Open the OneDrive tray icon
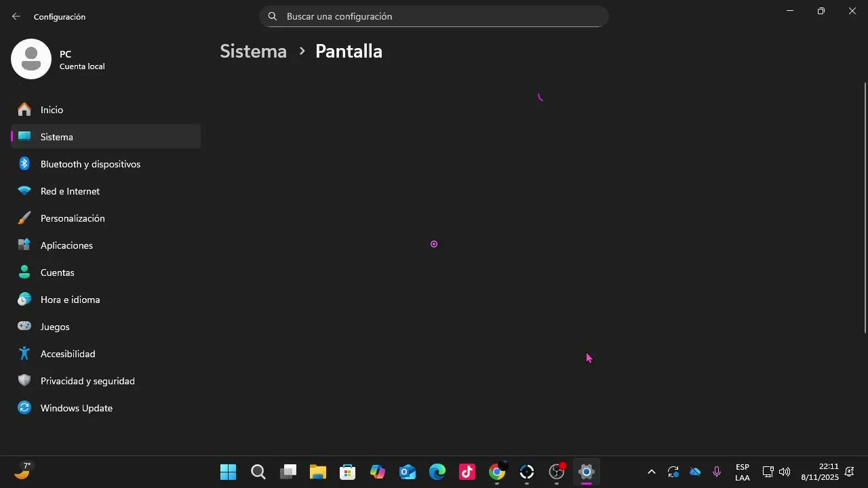This screenshot has width=868, height=488. pyautogui.click(x=695, y=472)
